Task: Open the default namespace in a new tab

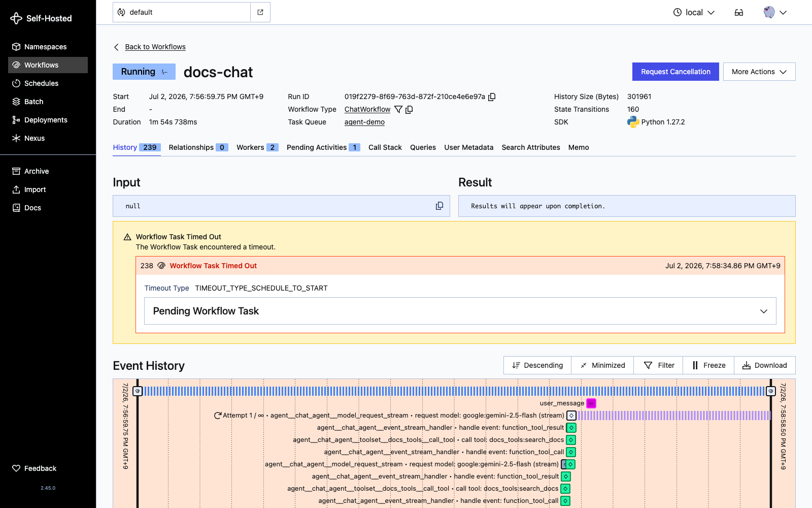Action: tap(260, 12)
